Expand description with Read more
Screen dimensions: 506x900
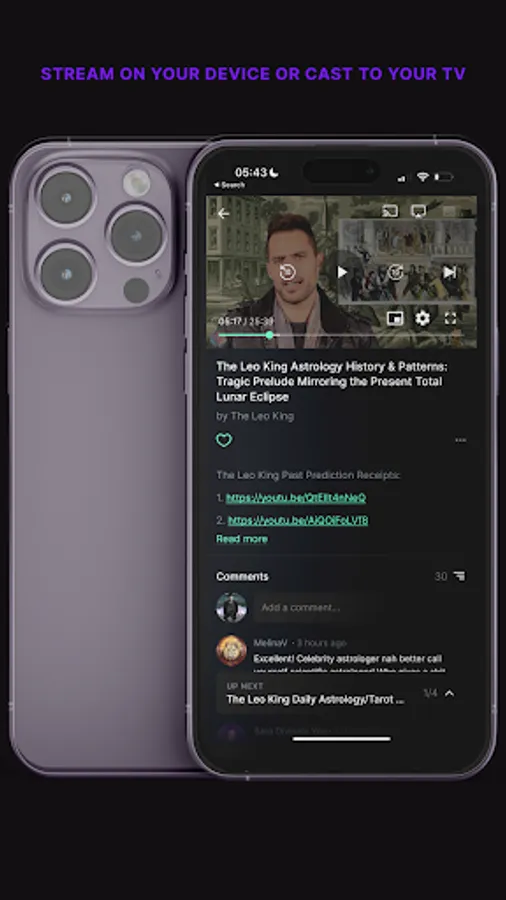coord(242,539)
